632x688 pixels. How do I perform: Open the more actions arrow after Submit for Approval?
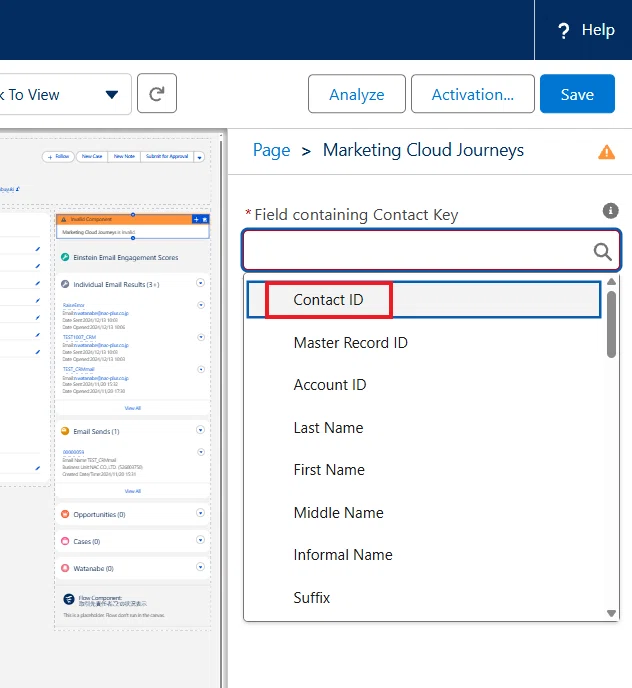point(199,157)
